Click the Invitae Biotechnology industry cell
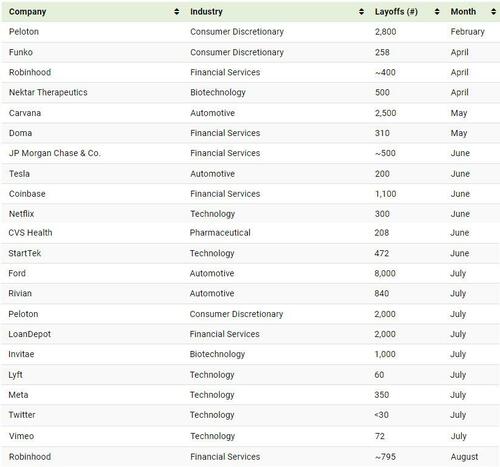500x467 pixels. click(217, 354)
